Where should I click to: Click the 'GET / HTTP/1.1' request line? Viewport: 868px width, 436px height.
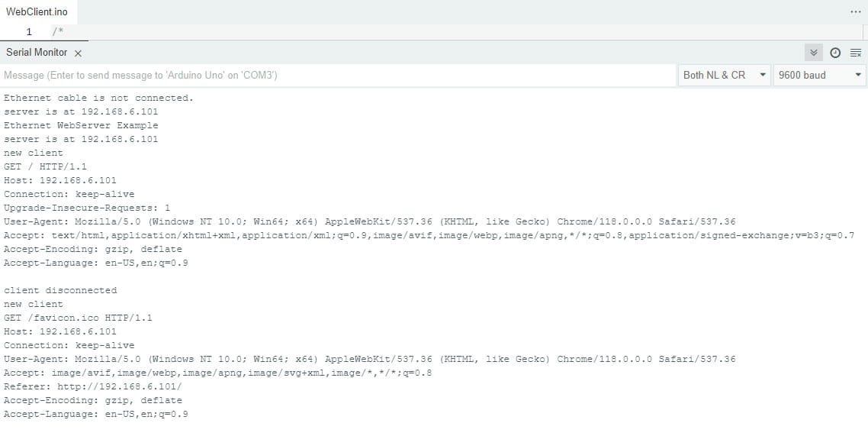pos(46,166)
